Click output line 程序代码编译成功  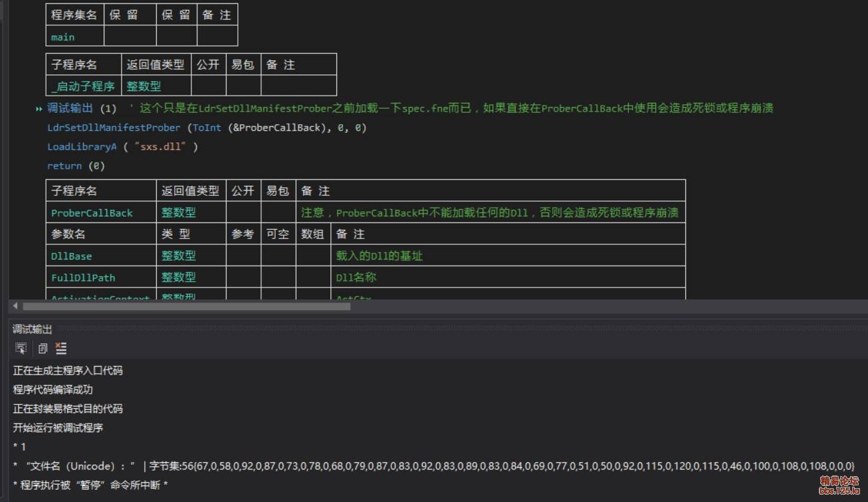tap(53, 389)
